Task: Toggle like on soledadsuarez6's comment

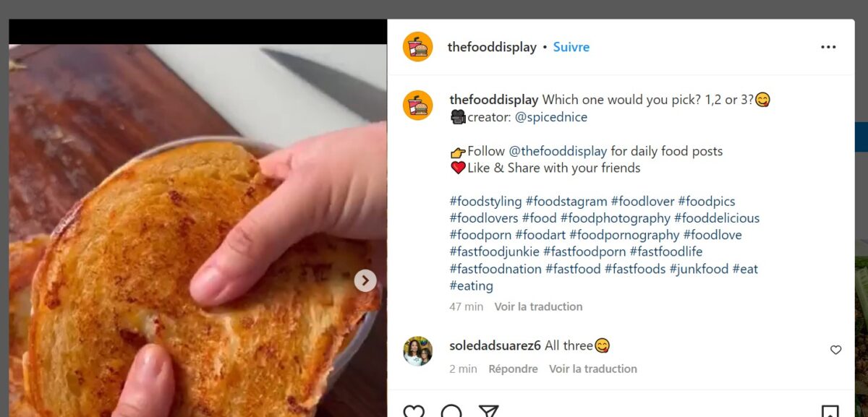Action: click(836, 348)
